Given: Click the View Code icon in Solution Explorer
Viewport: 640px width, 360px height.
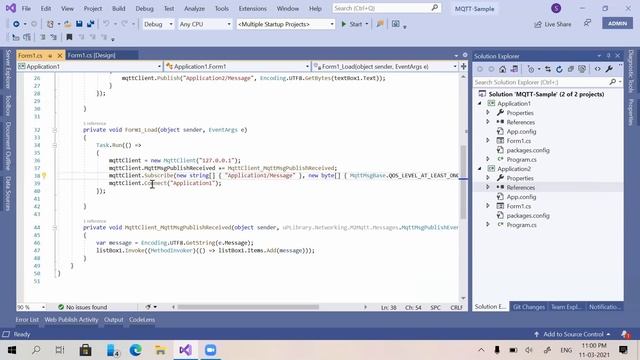Looking at the screenshot, I should (x=598, y=69).
